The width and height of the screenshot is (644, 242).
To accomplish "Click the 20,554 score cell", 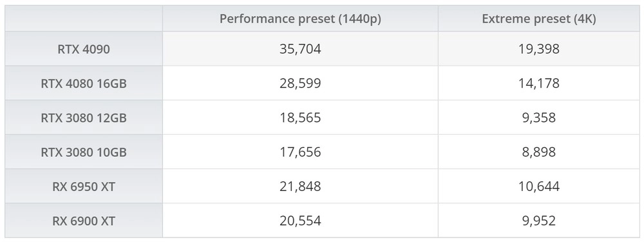I will 300,221.
